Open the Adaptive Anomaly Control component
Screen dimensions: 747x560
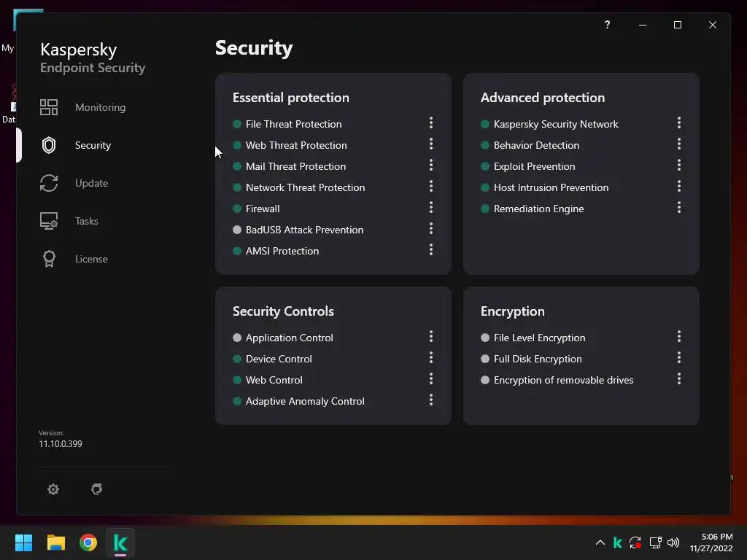pos(306,401)
